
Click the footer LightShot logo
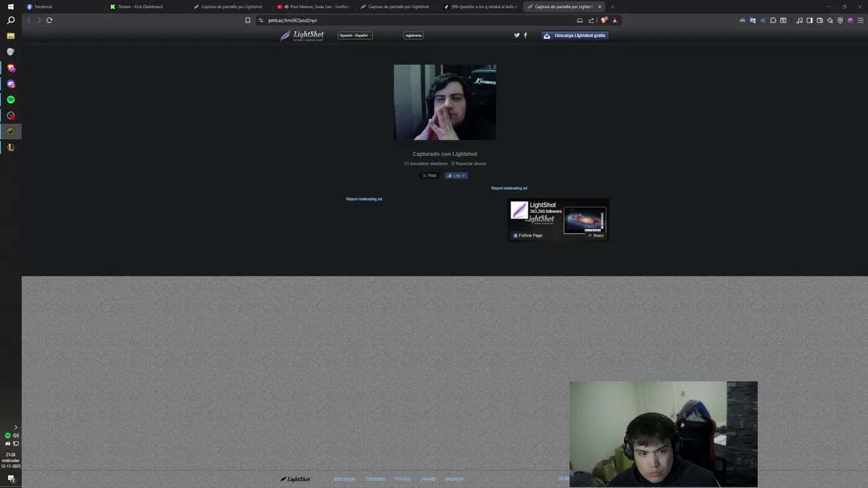click(x=295, y=479)
